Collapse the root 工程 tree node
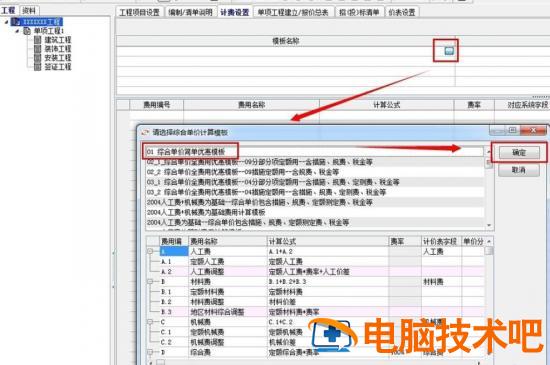This screenshot has width=550, height=365. pyautogui.click(x=6, y=22)
